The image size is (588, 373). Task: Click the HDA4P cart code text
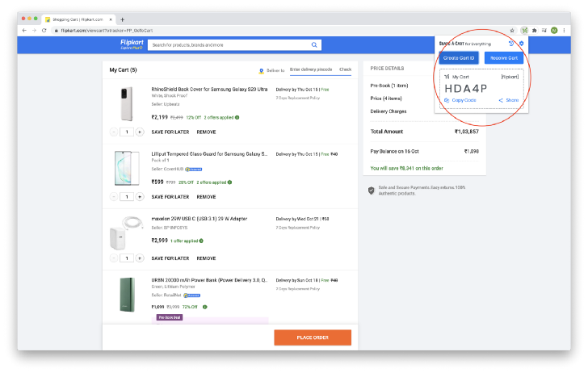[x=466, y=89]
